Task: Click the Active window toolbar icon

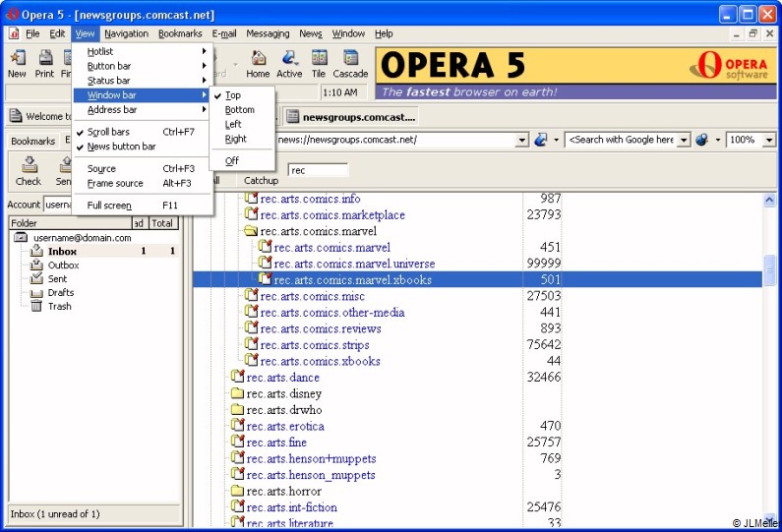Action: point(289,58)
